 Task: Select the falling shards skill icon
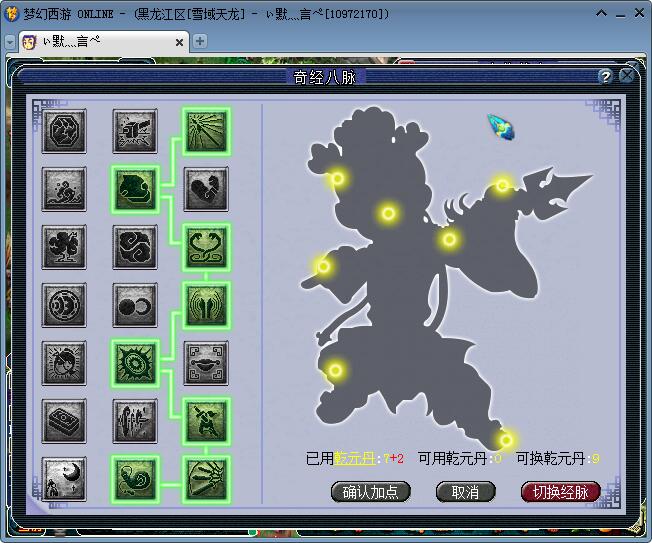135,421
